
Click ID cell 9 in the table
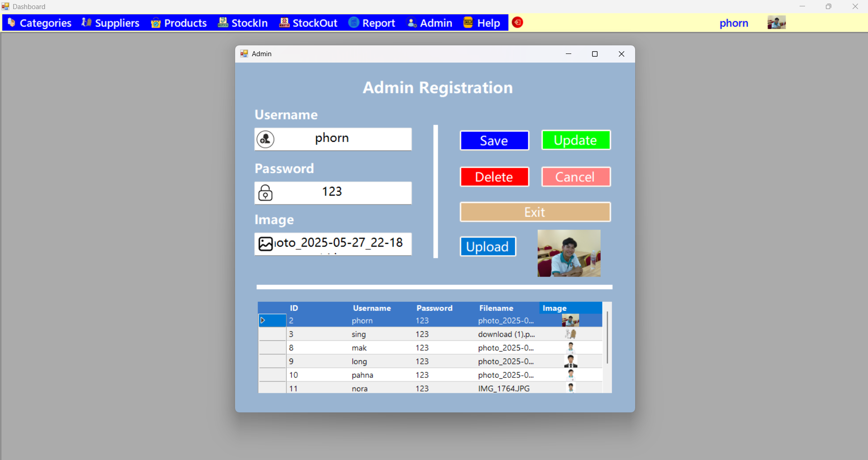pos(318,361)
